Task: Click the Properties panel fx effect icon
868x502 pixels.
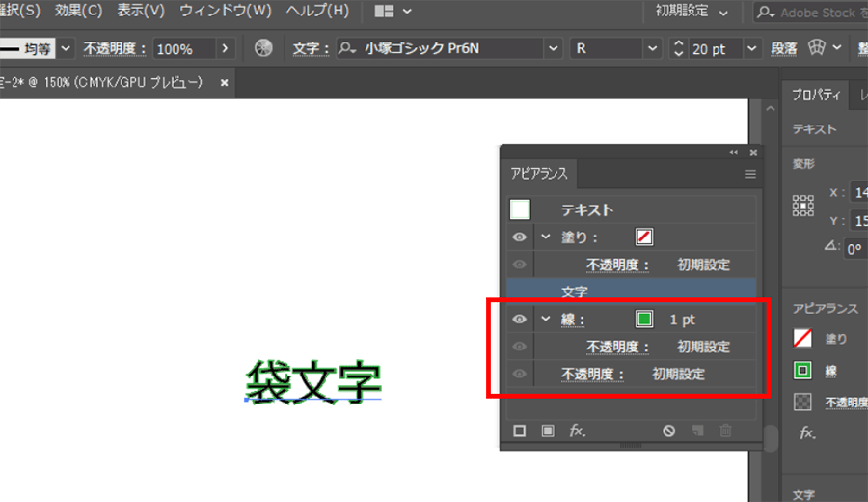Action: pos(807,432)
